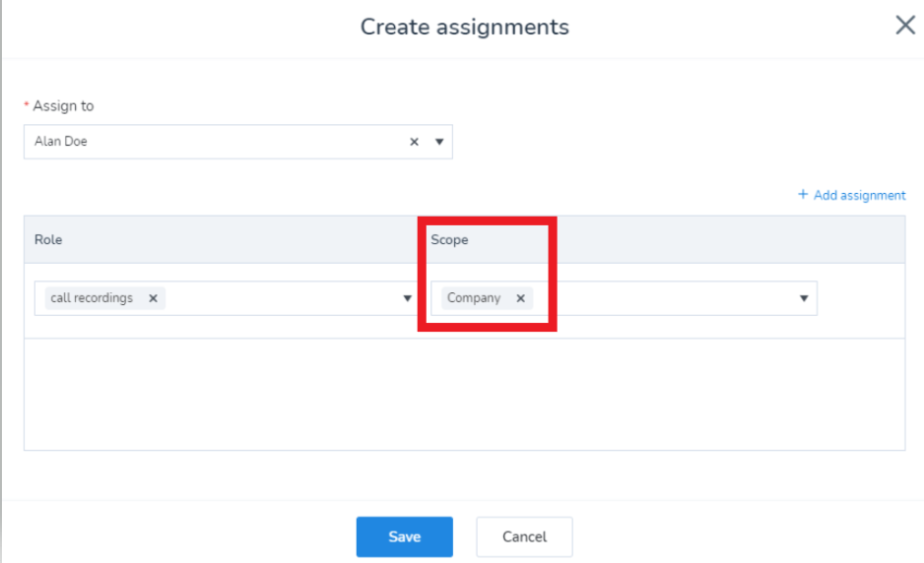Expand the Assign to dropdown arrow
Viewport: 924px width, 563px height.
[x=439, y=142]
